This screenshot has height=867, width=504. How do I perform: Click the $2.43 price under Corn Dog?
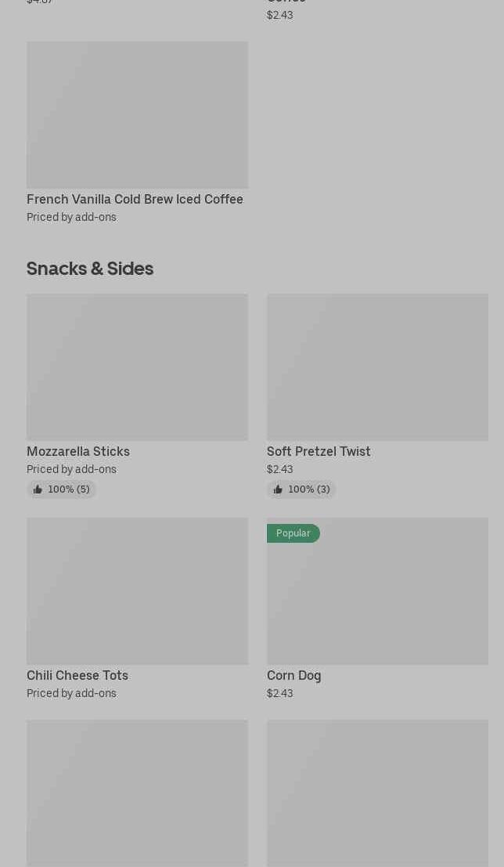[280, 694]
